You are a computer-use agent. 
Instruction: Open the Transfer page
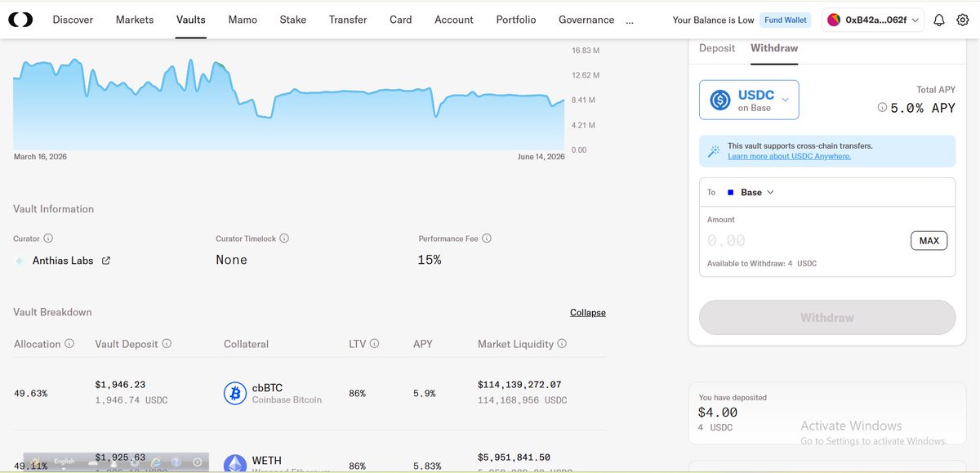point(348,20)
